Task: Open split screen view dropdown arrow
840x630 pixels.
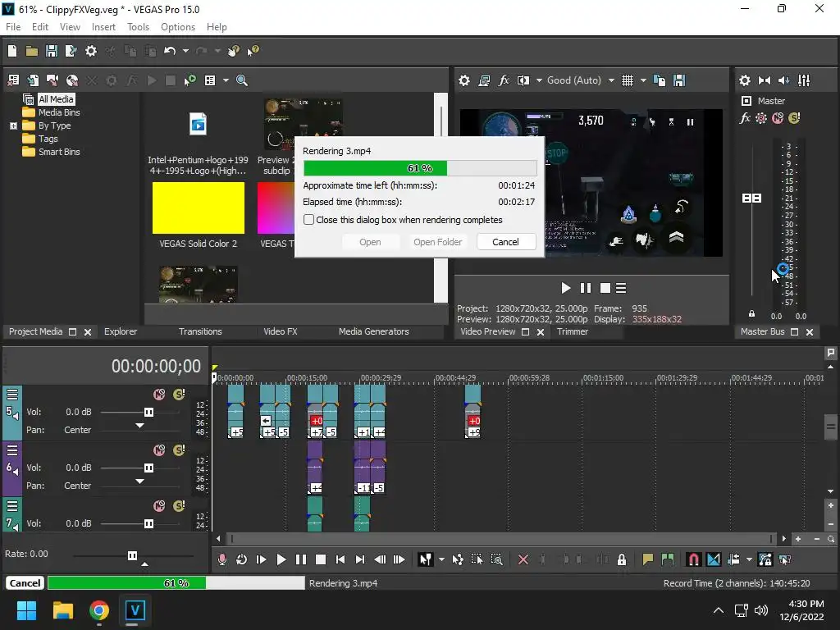Action: click(539, 80)
